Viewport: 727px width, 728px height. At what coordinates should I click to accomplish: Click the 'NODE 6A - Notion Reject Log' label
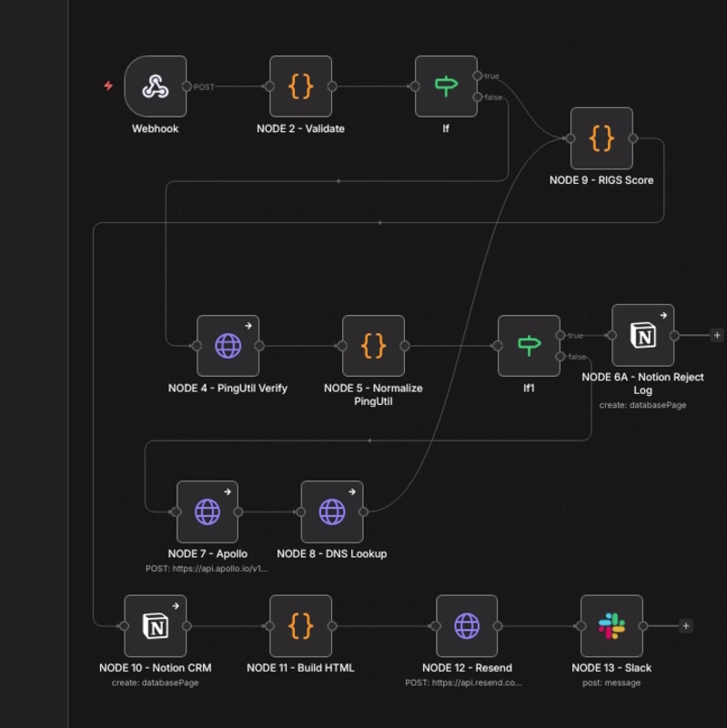(x=642, y=383)
